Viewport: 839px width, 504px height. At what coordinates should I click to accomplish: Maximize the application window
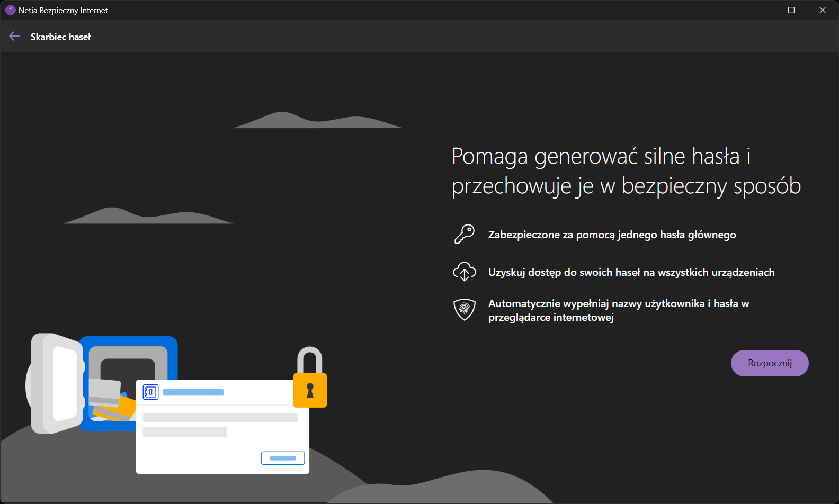click(x=791, y=10)
